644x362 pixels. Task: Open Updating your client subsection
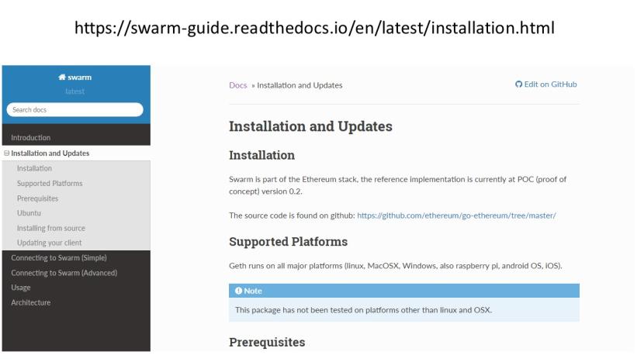pyautogui.click(x=50, y=243)
